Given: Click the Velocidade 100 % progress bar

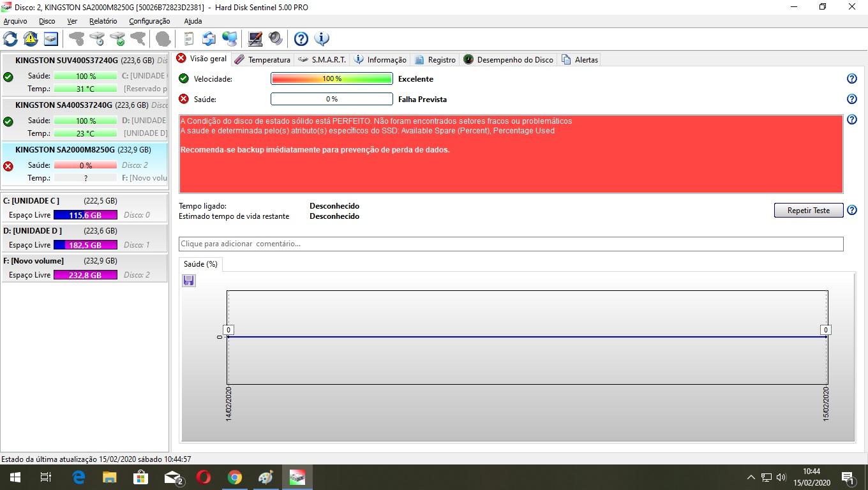Looking at the screenshot, I should coord(332,78).
